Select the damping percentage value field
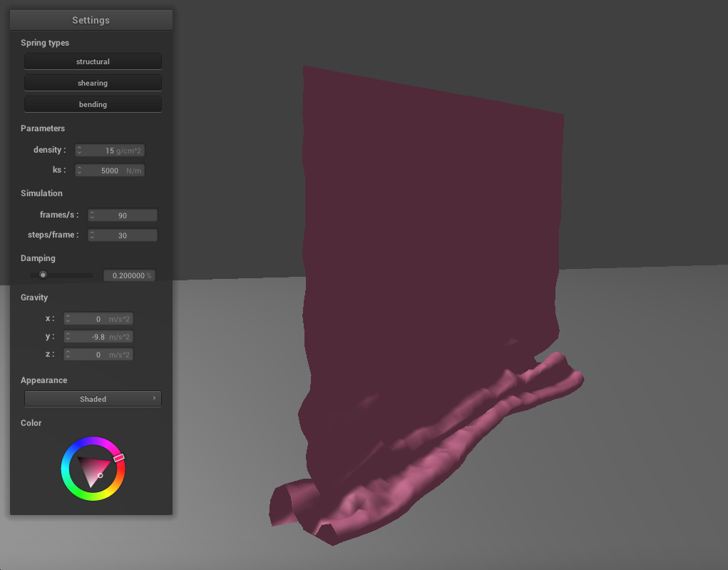 coord(128,275)
